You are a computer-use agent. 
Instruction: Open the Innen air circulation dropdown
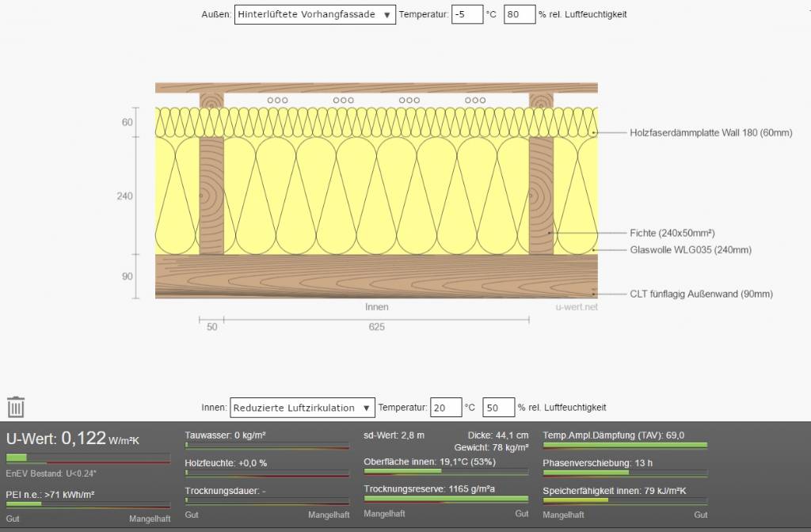pyautogui.click(x=302, y=408)
